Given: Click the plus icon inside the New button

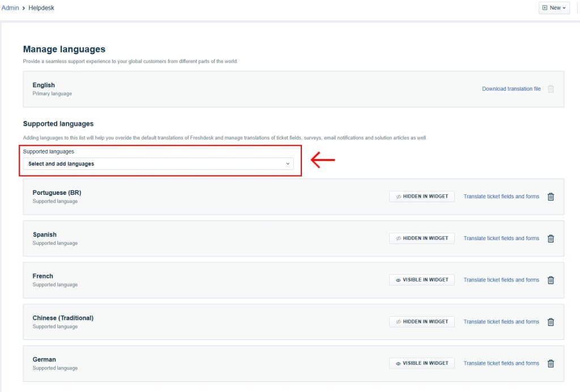Looking at the screenshot, I should [544, 7].
